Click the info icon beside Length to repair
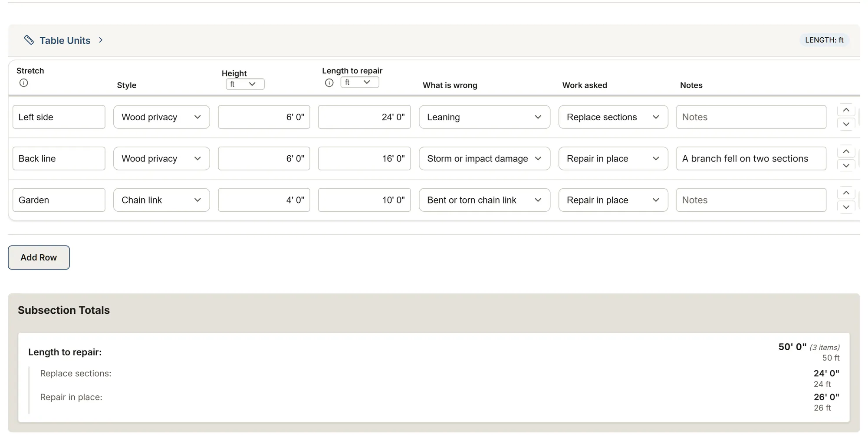Image resolution: width=868 pixels, height=440 pixels. point(329,82)
